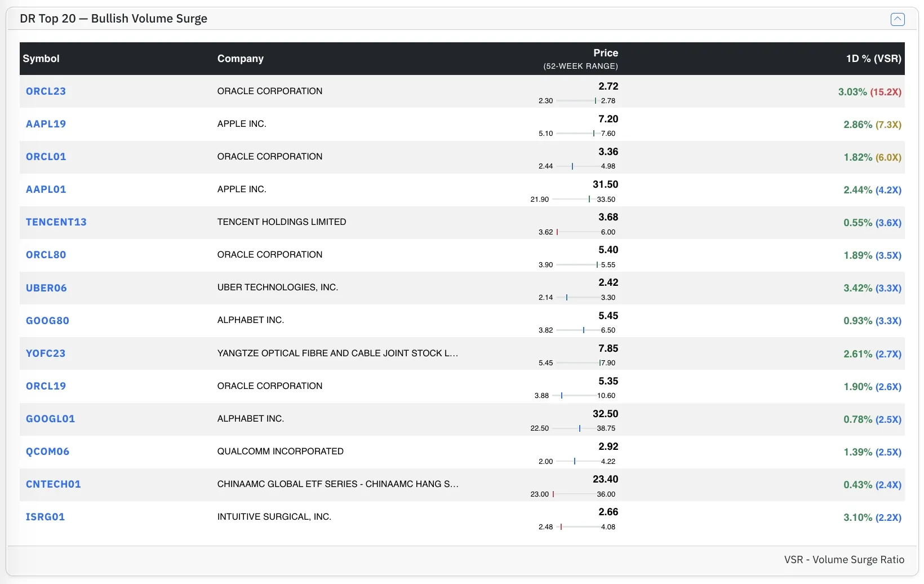This screenshot has height=584, width=924.
Task: Click ISRG01's 3.10% (2.2X) value
Action: tap(872, 517)
